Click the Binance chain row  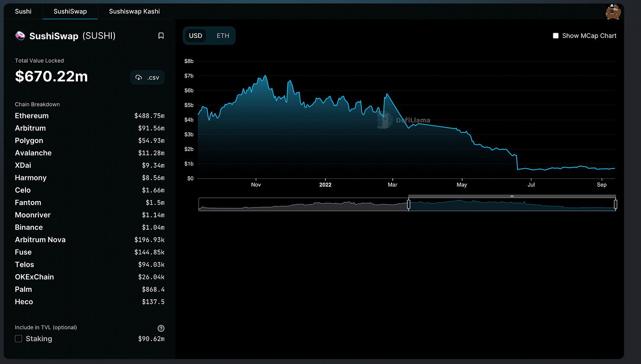[90, 227]
